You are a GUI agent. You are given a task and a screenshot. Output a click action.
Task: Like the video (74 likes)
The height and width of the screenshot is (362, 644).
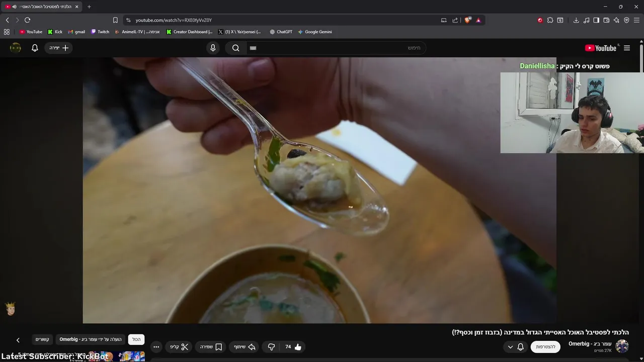293,347
